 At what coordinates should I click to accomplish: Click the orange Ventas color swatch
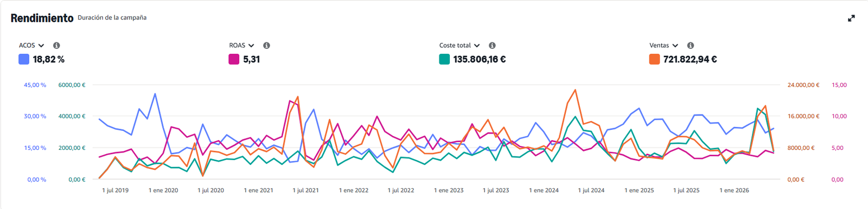pos(654,59)
